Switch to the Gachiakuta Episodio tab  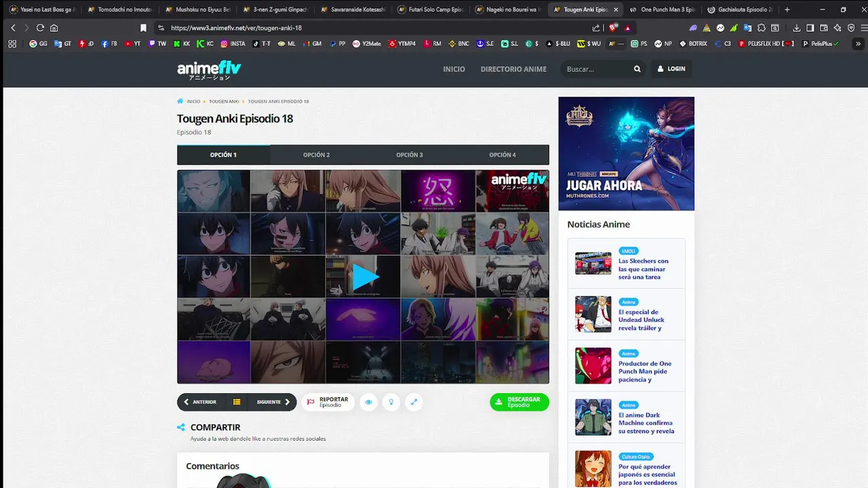tap(739, 9)
